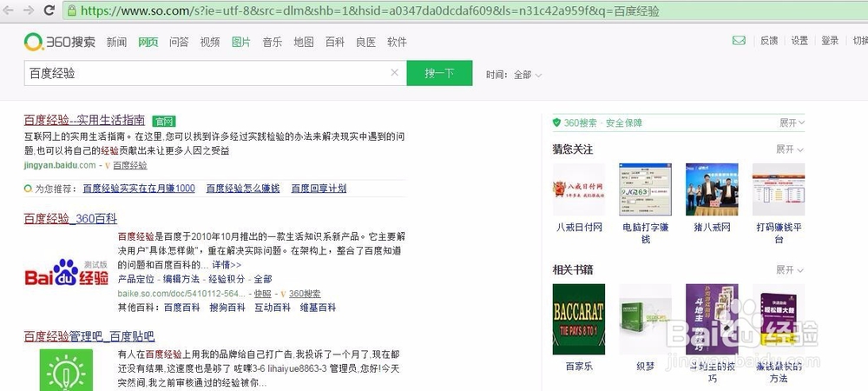Screen dimensions: 868x391
Task: Open the 搜狗百科 link
Action: (227, 308)
